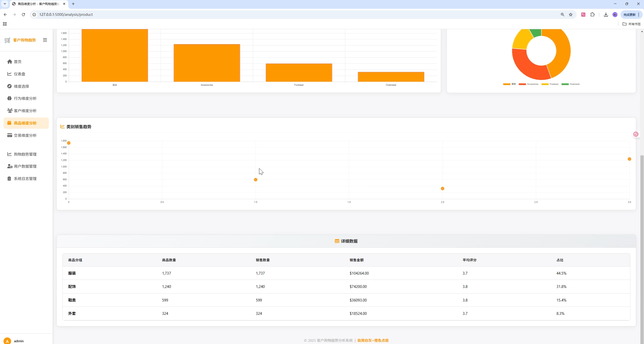Click the shopping cart logo icon
The height and width of the screenshot is (344, 644).
(8, 40)
